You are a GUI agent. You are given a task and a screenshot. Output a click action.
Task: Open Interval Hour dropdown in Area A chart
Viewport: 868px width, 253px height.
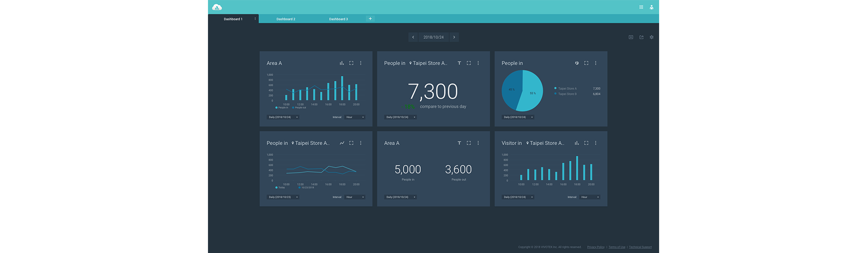[355, 117]
